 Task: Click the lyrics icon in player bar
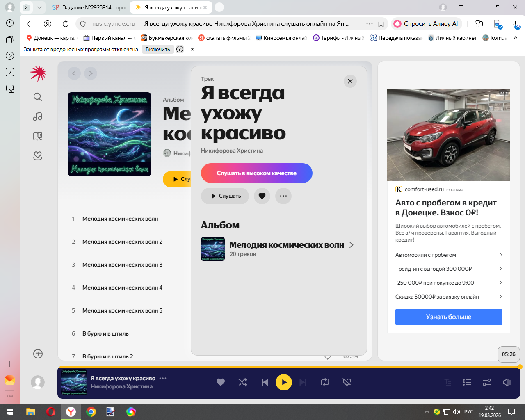tap(447, 382)
